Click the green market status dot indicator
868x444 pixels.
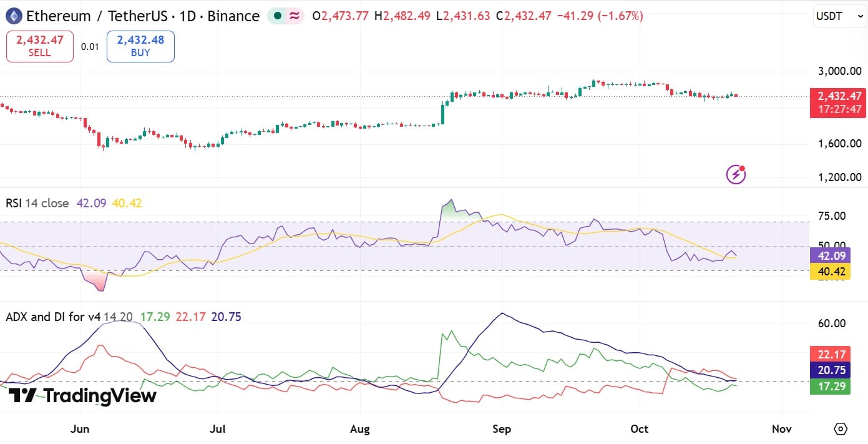(276, 16)
